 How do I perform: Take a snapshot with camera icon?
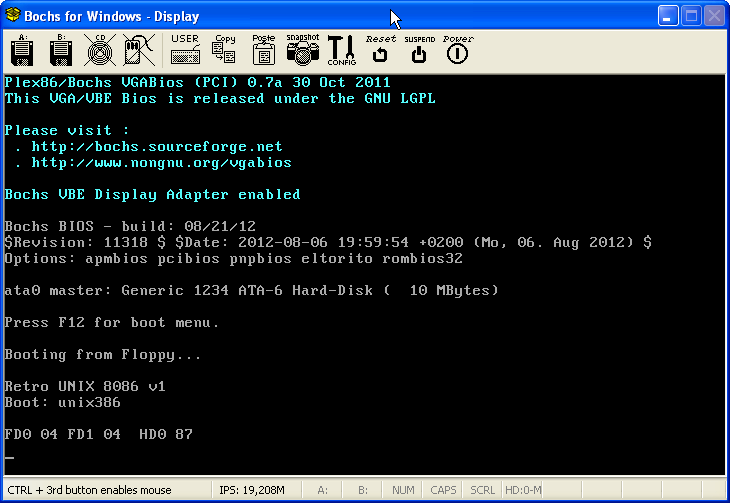click(303, 49)
